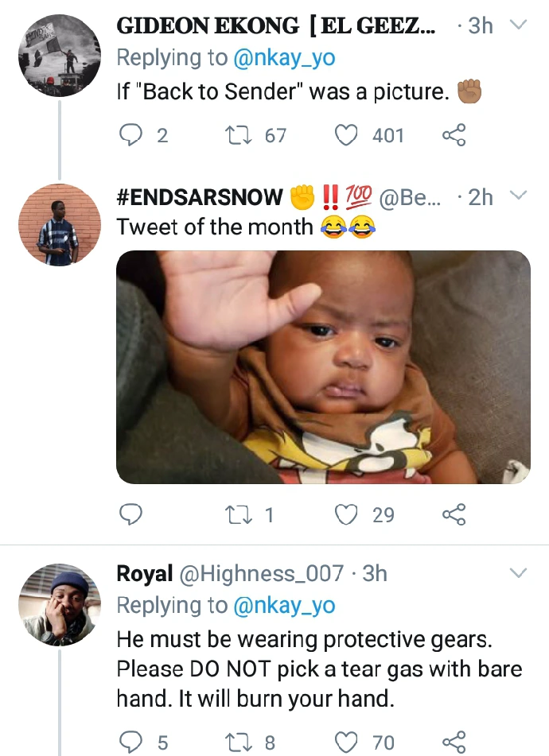Open the dropdown arrow on Royal's tweet
This screenshot has height=756, width=549.
[x=518, y=573]
